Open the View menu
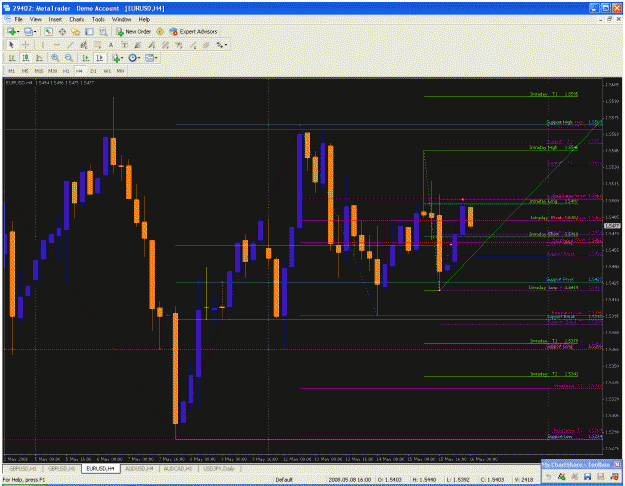Viewport: 625px width, 486px height. pyautogui.click(x=35, y=19)
